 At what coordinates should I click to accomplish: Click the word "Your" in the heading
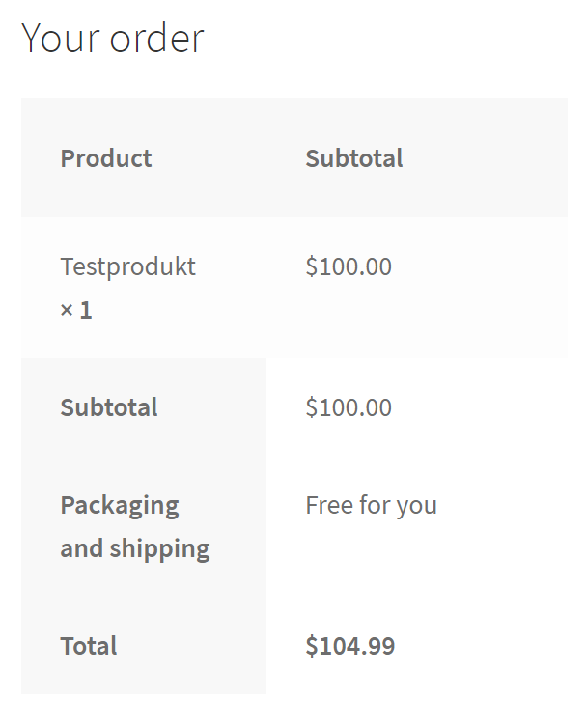coord(59,39)
